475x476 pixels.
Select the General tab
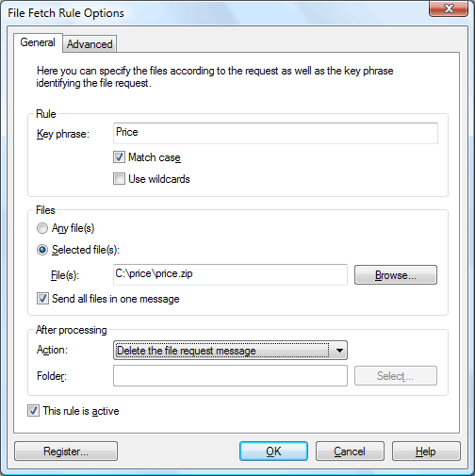(x=38, y=42)
